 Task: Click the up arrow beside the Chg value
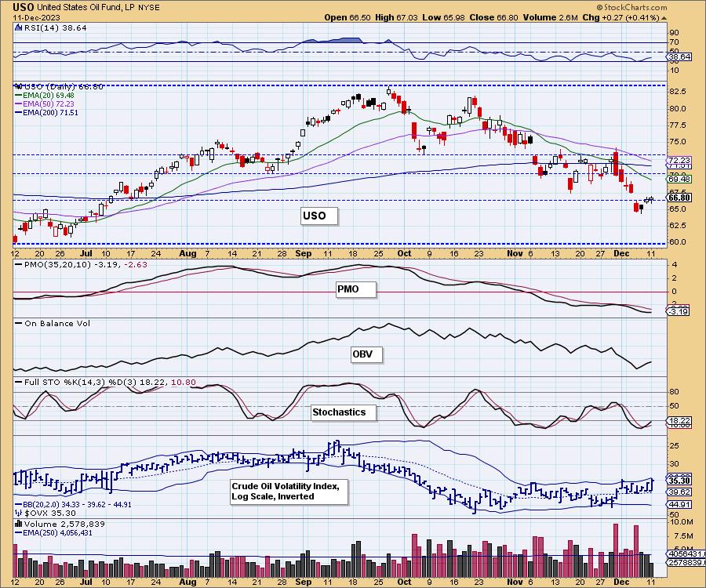point(664,18)
